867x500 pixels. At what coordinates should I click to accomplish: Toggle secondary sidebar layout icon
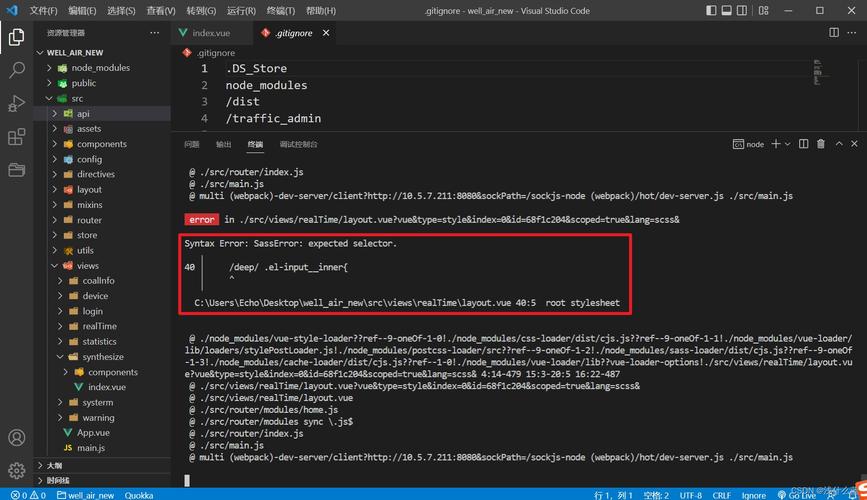742,11
